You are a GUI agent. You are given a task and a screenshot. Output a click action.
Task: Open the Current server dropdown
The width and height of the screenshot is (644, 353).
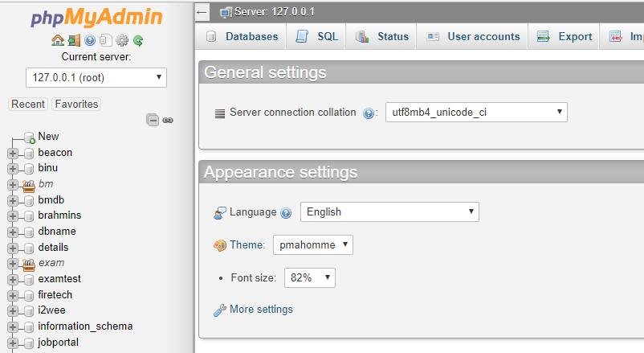tap(96, 77)
